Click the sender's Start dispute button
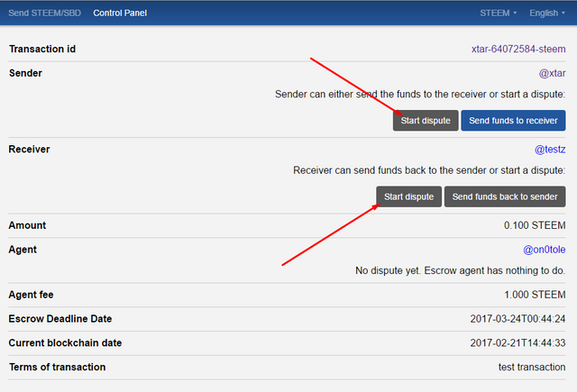This screenshot has height=392, width=577. pyautogui.click(x=426, y=121)
